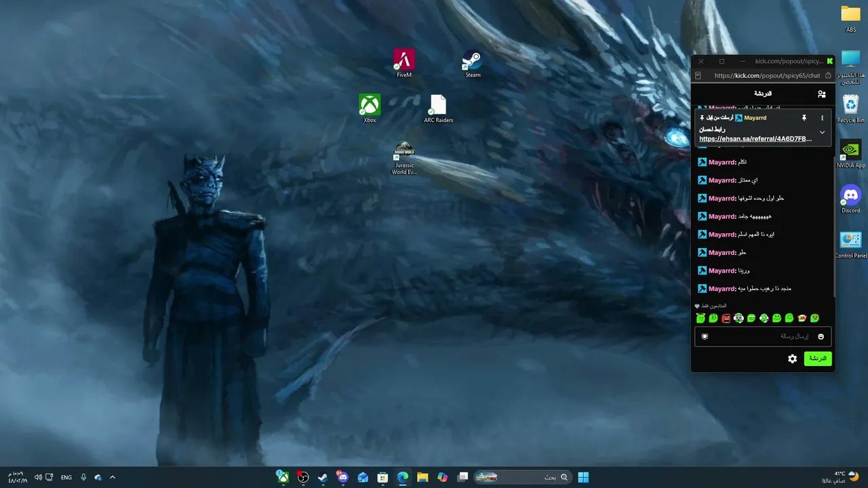This screenshot has height=488, width=868.
Task: Click the green send chat button
Action: [x=818, y=359]
